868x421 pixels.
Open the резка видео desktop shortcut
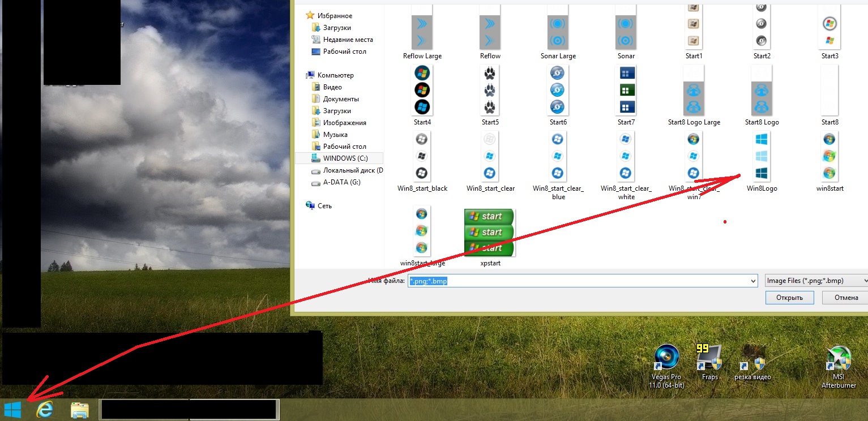[752, 362]
